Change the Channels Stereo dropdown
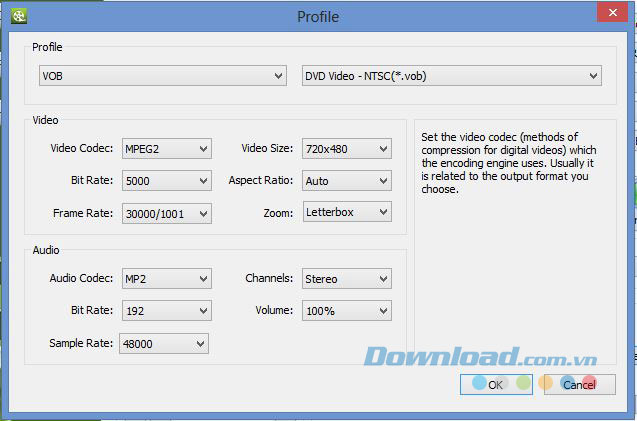The image size is (637, 421). 347,279
